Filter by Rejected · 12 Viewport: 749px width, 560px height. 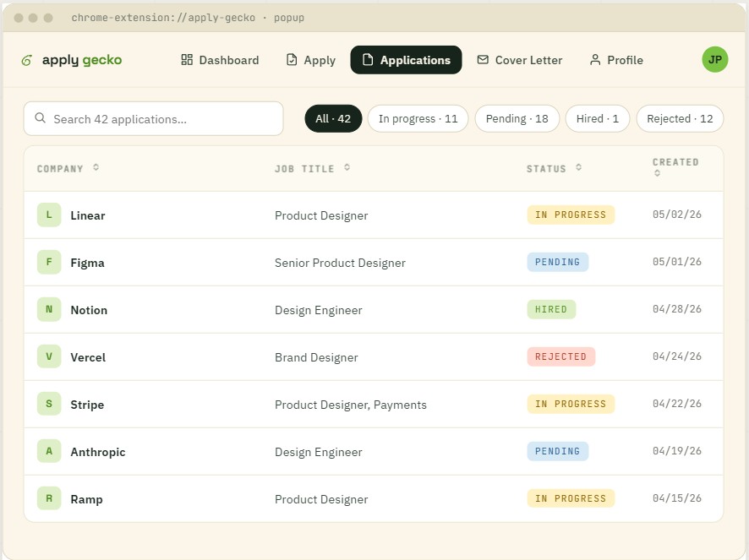(x=680, y=118)
